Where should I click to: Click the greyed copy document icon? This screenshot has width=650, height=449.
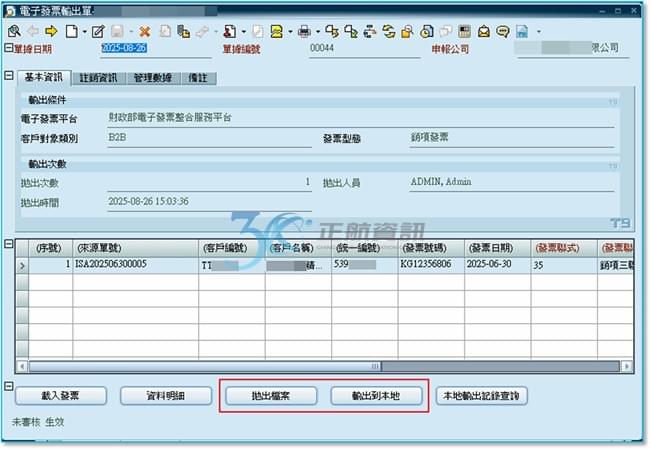[165, 31]
